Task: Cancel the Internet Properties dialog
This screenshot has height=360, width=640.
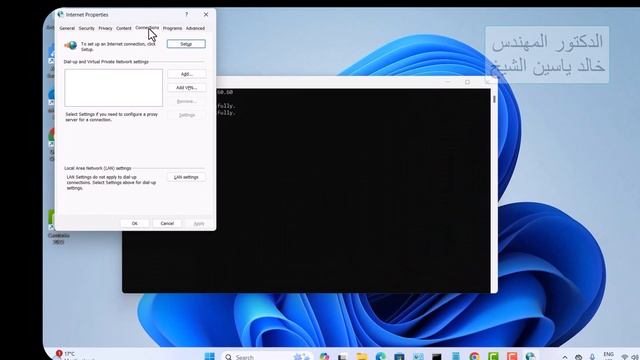Action: (167, 223)
